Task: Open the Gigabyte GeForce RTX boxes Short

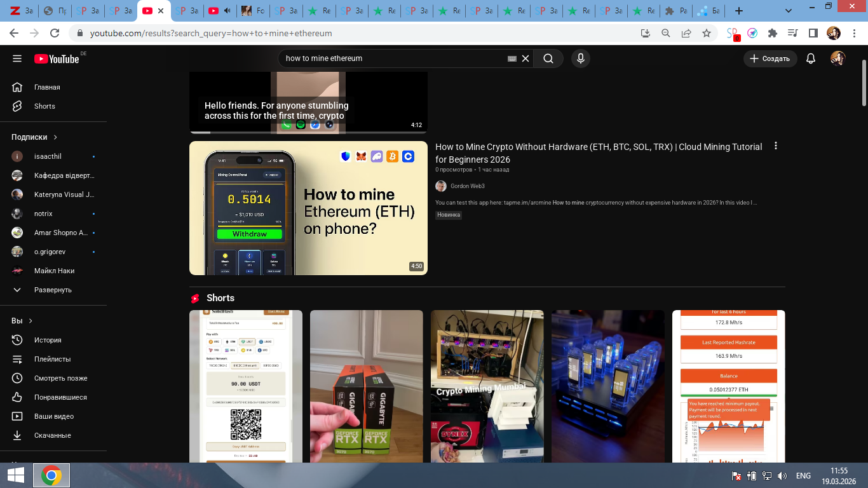Action: coord(367,386)
